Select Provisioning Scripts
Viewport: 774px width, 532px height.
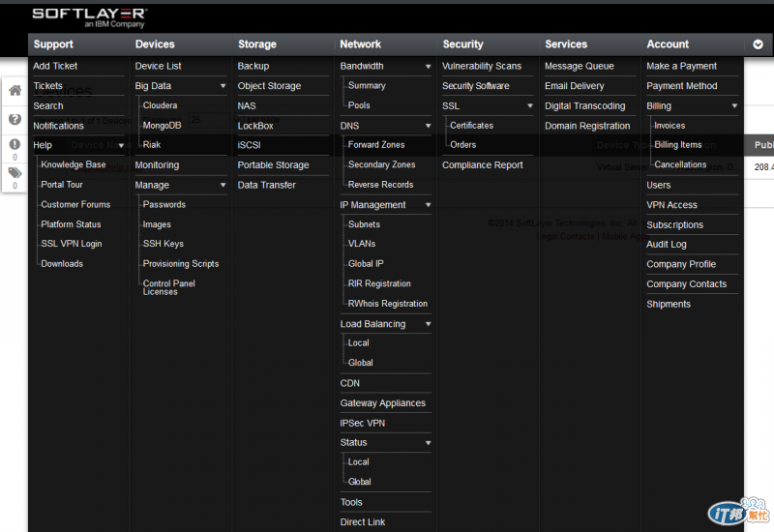click(181, 264)
